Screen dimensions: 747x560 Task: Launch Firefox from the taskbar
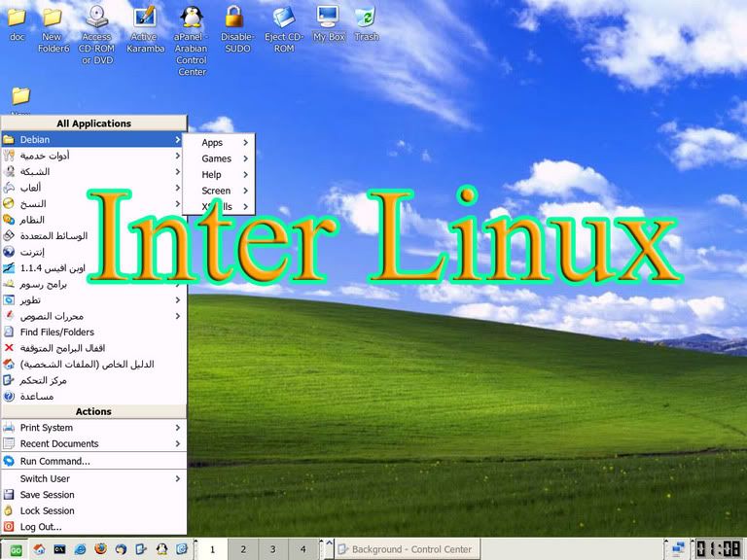100,549
